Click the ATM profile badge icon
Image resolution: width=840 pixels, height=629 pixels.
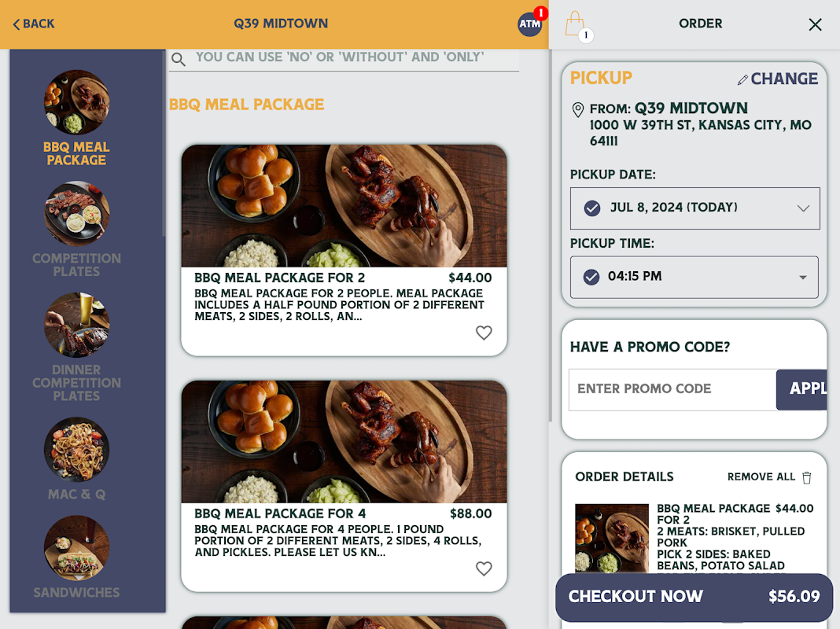click(530, 24)
